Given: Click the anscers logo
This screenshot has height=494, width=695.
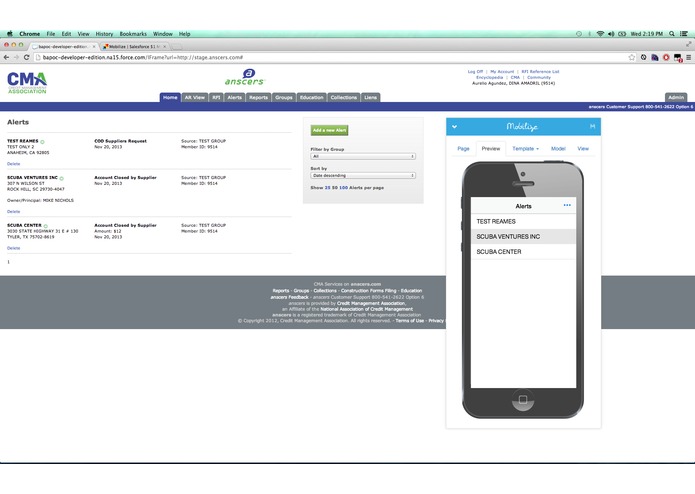Looking at the screenshot, I should pyautogui.click(x=244, y=77).
